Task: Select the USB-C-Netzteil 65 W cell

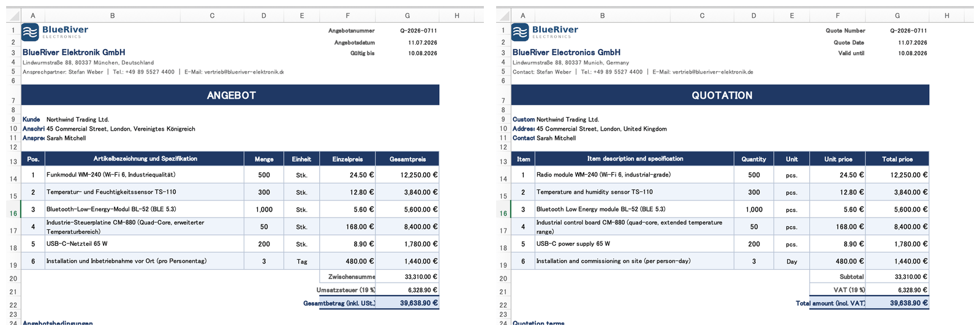Action: pos(145,244)
